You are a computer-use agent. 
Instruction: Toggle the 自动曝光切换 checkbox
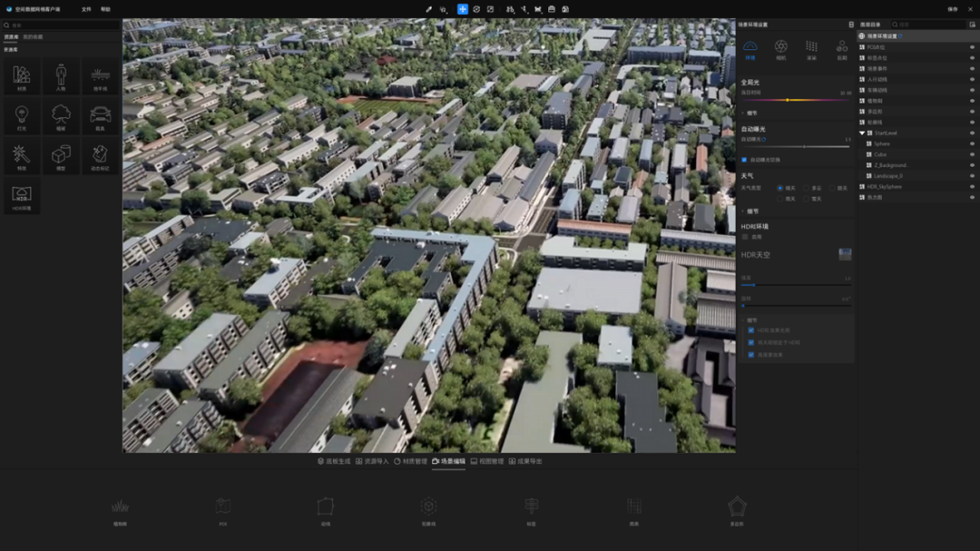click(x=745, y=160)
